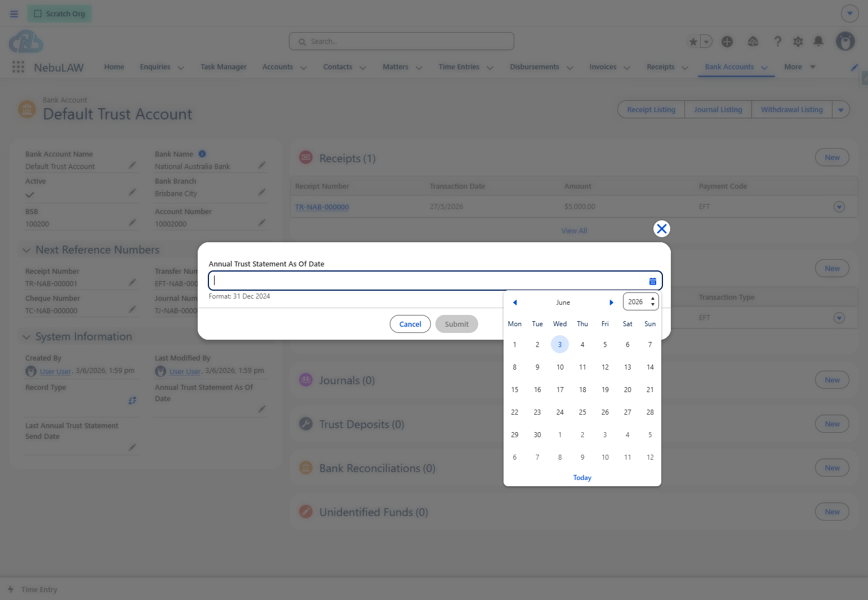Open the Task Manager tab
Screen dimensions: 868x600
[224, 67]
